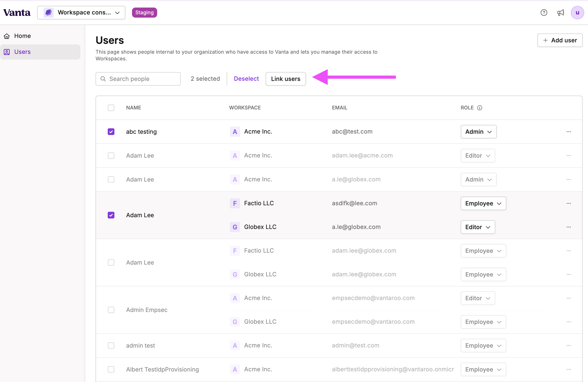588x382 pixels.
Task: Click the search magnifier icon
Action: 103,79
